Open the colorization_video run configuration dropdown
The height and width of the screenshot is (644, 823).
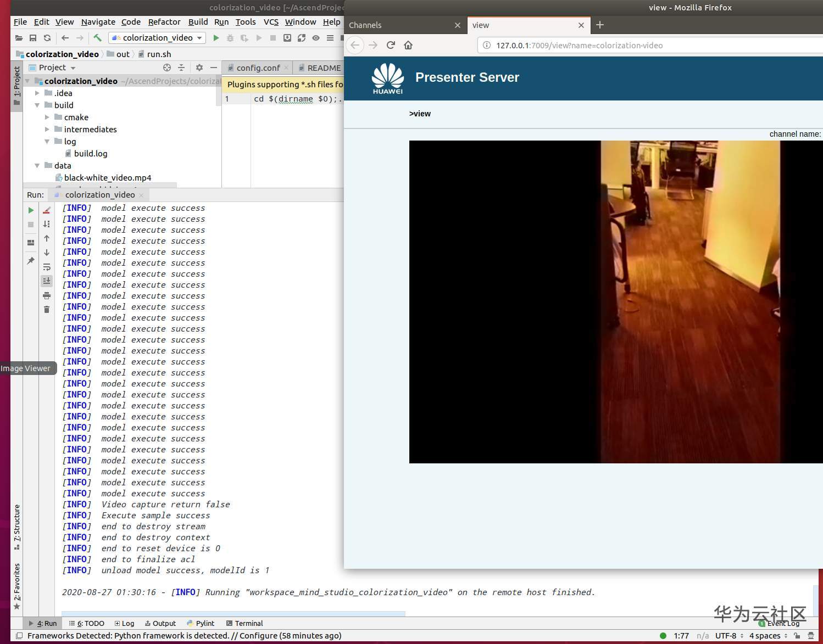pyautogui.click(x=158, y=38)
